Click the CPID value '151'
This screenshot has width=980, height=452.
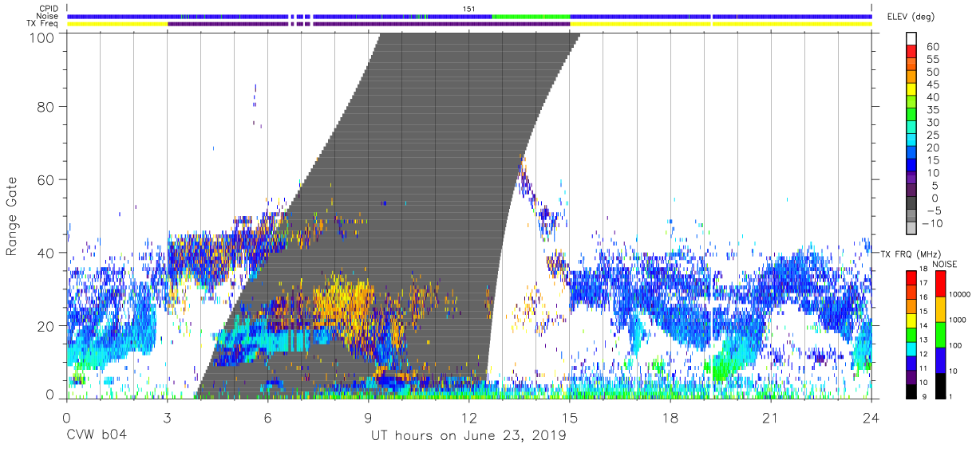tap(469, 9)
